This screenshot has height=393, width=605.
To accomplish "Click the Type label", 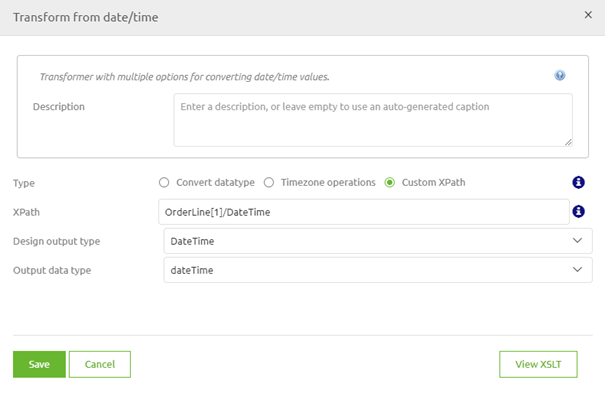I will [24, 183].
